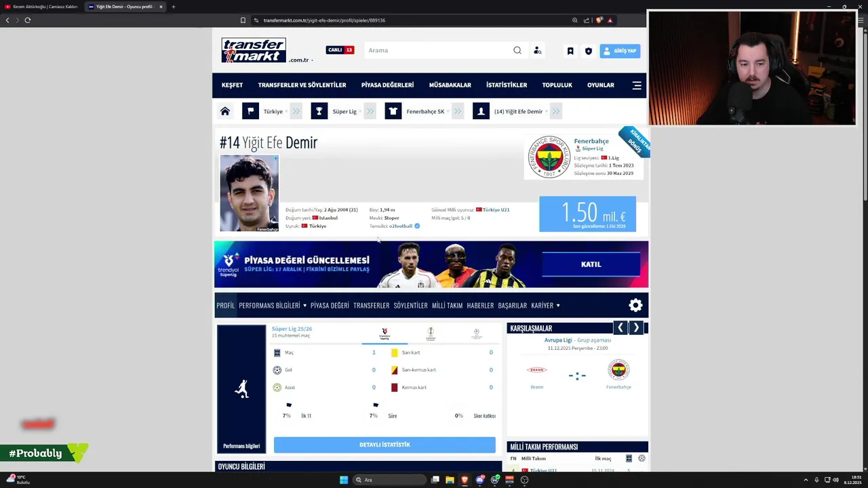Open Oyunlar menu
Screen dimensions: 868x488
(600, 85)
